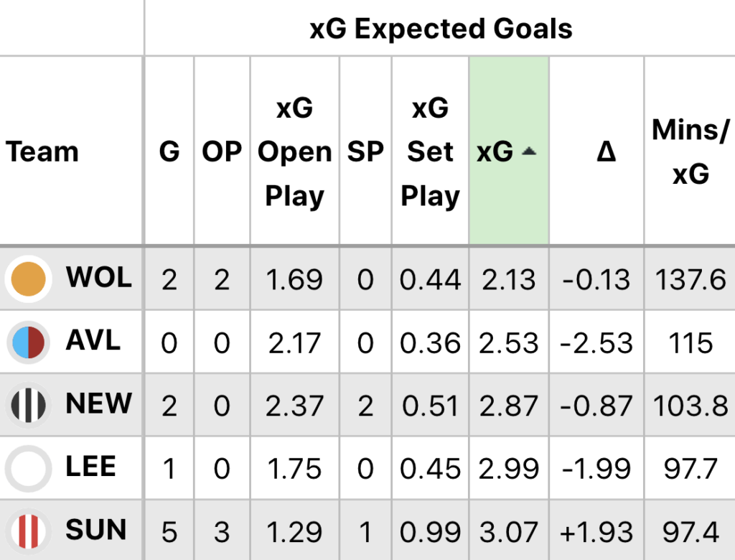Sort by xG Open Play column
Viewport: 735px width, 560px height.
294,151
